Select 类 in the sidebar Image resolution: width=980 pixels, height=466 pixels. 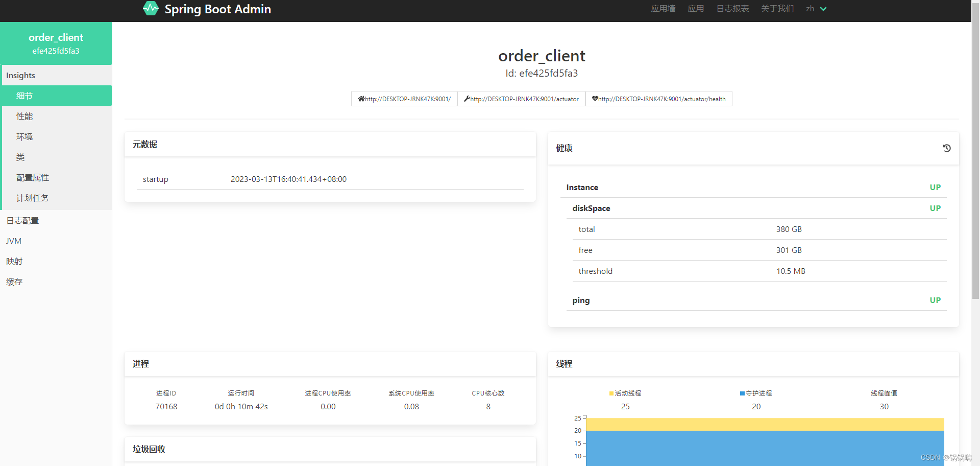tap(57, 157)
